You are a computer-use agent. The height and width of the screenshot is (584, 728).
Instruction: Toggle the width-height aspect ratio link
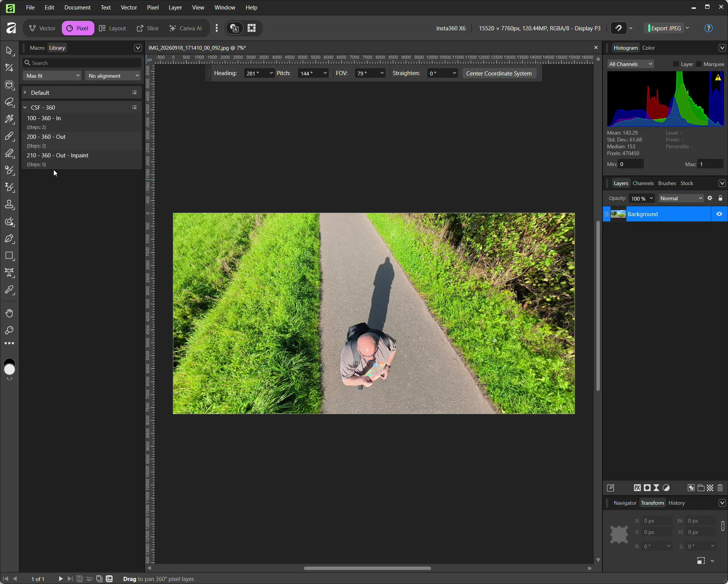coord(723,526)
